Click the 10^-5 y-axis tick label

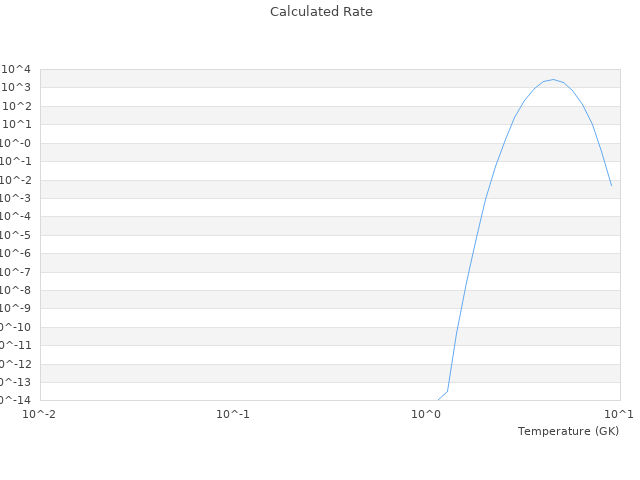tap(17, 235)
